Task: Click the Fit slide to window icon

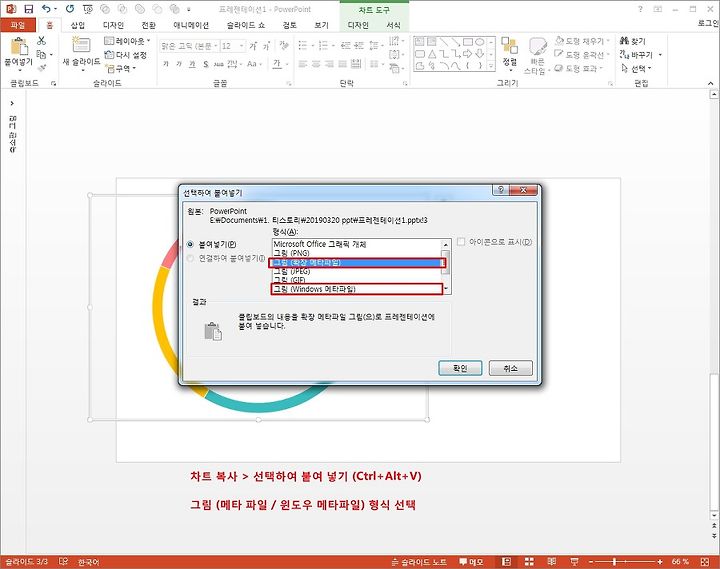Action: click(x=705, y=562)
